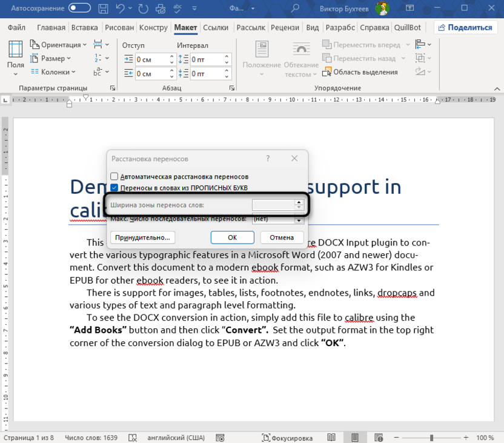Switch to read mode view icon
Image resolution: width=504 pixels, height=443 pixels.
pos(331,438)
